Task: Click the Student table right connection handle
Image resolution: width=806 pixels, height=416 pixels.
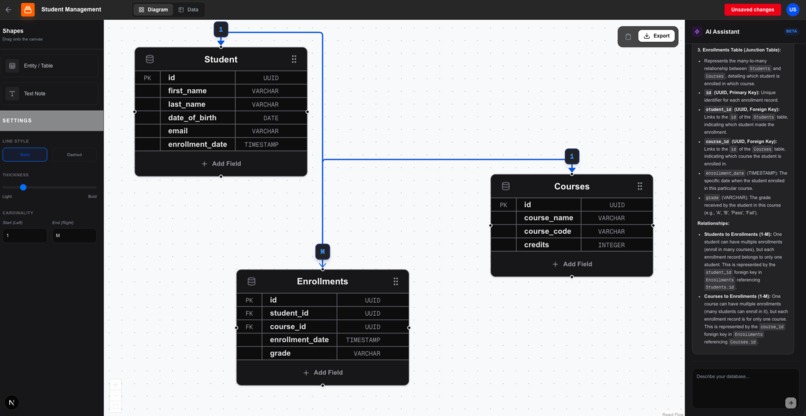Action: pyautogui.click(x=307, y=112)
